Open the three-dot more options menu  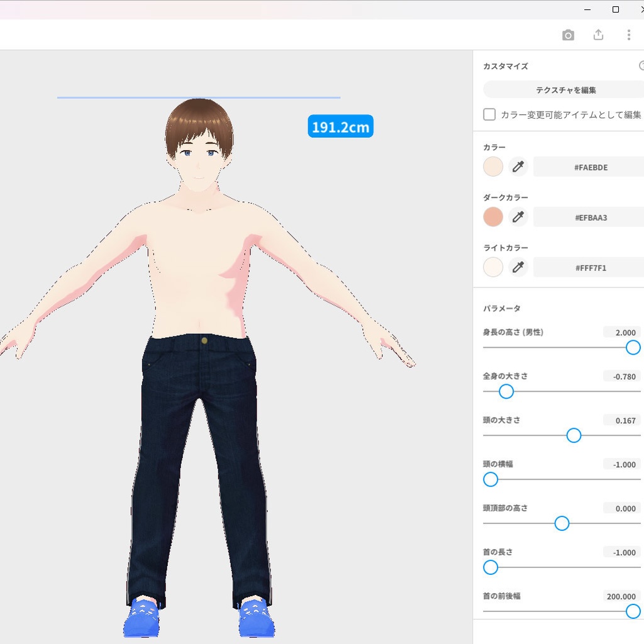click(x=629, y=35)
